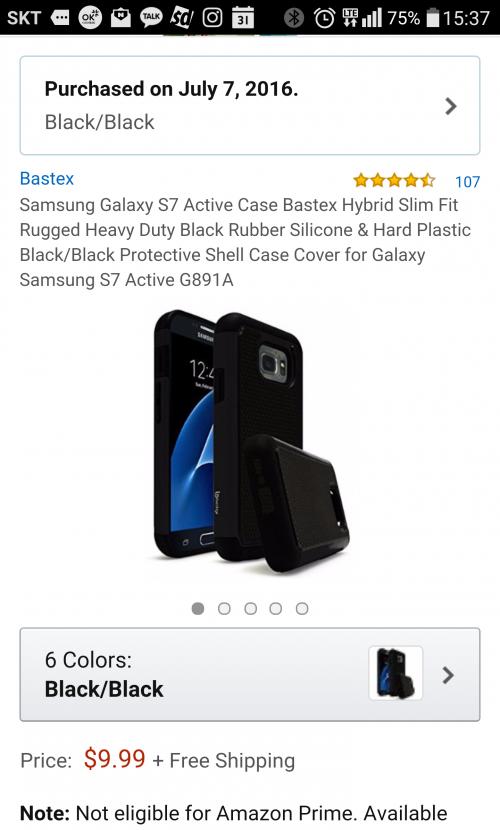Open the Bastex brand link
500x830 pixels.
tap(47, 178)
